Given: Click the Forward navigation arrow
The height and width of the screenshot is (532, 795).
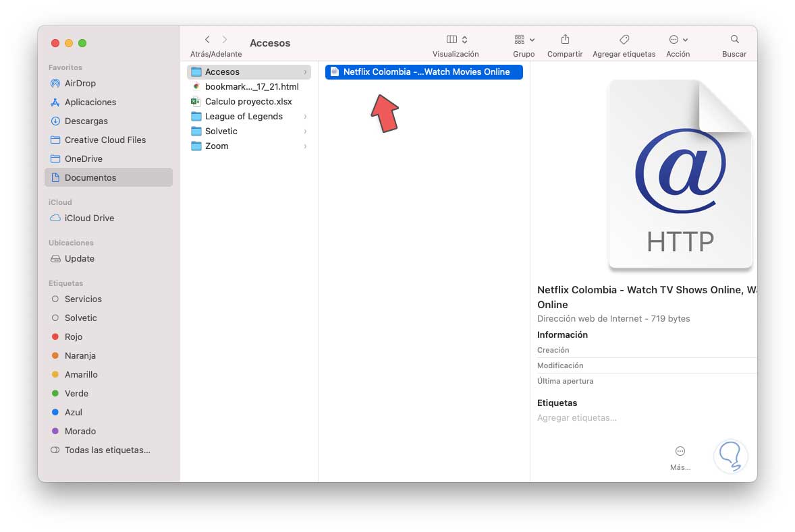Looking at the screenshot, I should [x=225, y=40].
